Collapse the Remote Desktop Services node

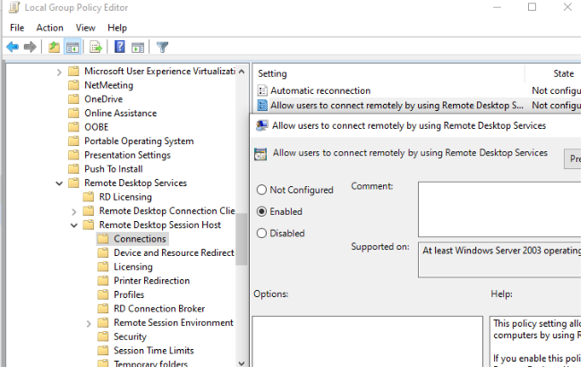click(59, 183)
